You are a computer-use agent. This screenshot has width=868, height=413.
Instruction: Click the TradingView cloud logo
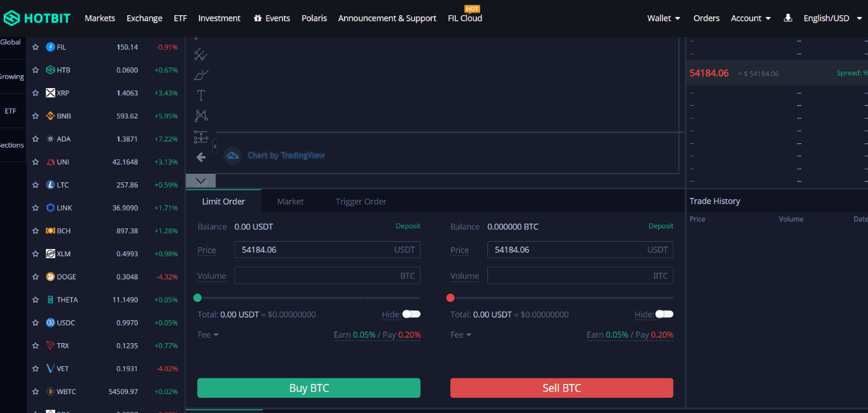[x=232, y=155]
